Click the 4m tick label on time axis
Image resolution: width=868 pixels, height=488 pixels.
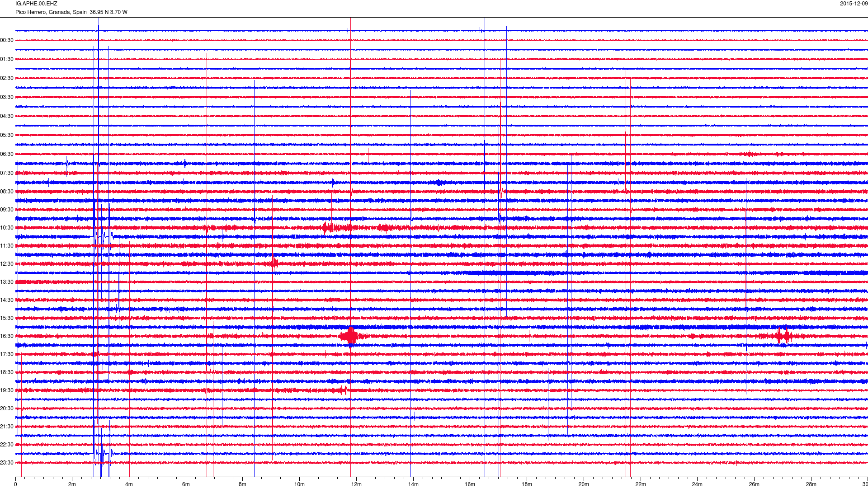[129, 484]
